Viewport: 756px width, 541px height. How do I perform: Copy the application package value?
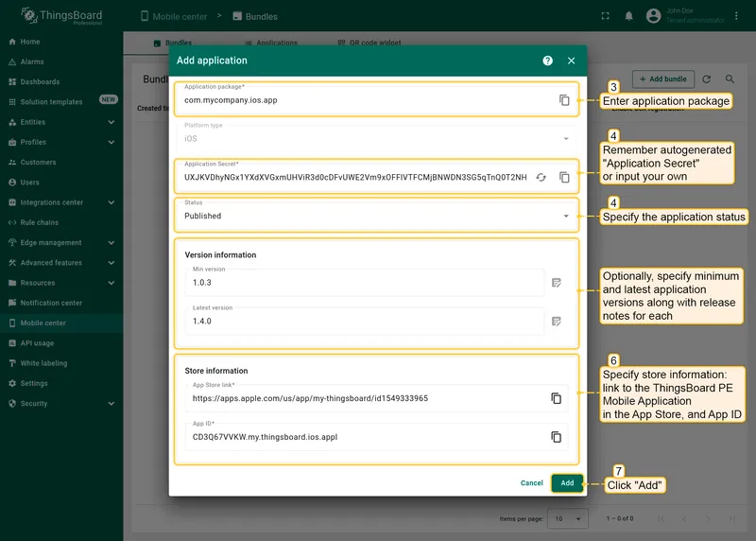(564, 100)
